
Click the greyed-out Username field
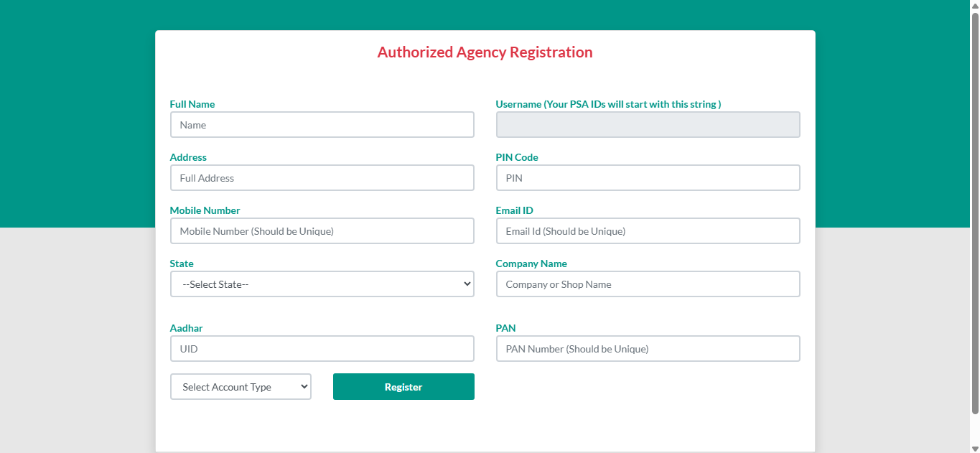(648, 125)
